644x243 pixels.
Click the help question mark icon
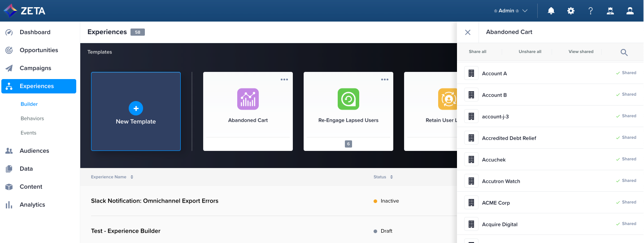coord(591,11)
